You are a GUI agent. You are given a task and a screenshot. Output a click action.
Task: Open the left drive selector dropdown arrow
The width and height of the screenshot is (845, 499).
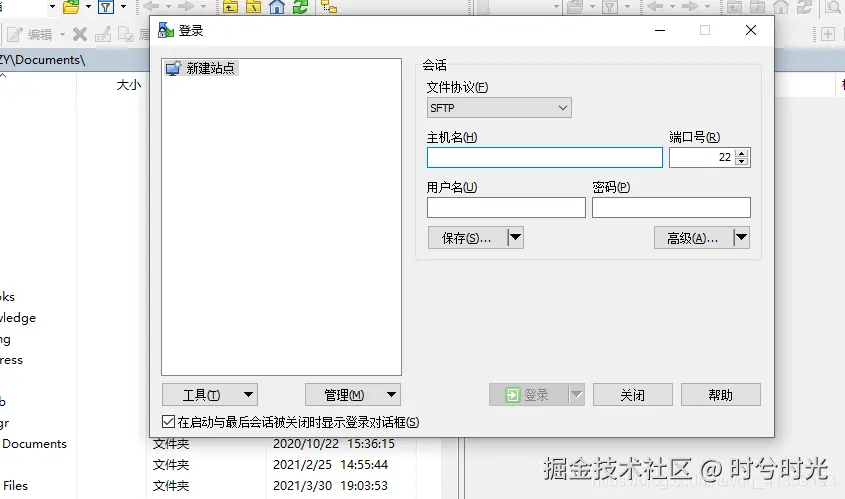click(x=52, y=7)
